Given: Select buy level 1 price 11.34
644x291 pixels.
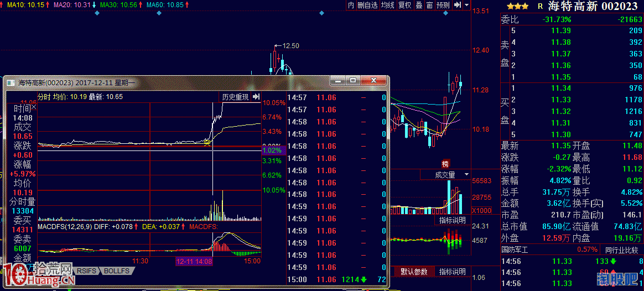Looking at the screenshot, I should click(560, 88).
